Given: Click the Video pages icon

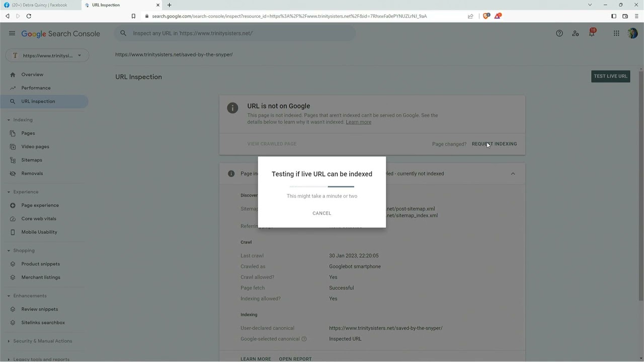Looking at the screenshot, I should point(13,147).
